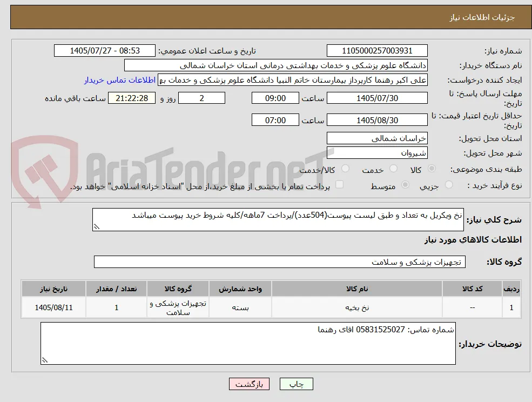532x402 pixels.
Task: Click the delivery province field خراسان شمالی
Action: click(377, 138)
